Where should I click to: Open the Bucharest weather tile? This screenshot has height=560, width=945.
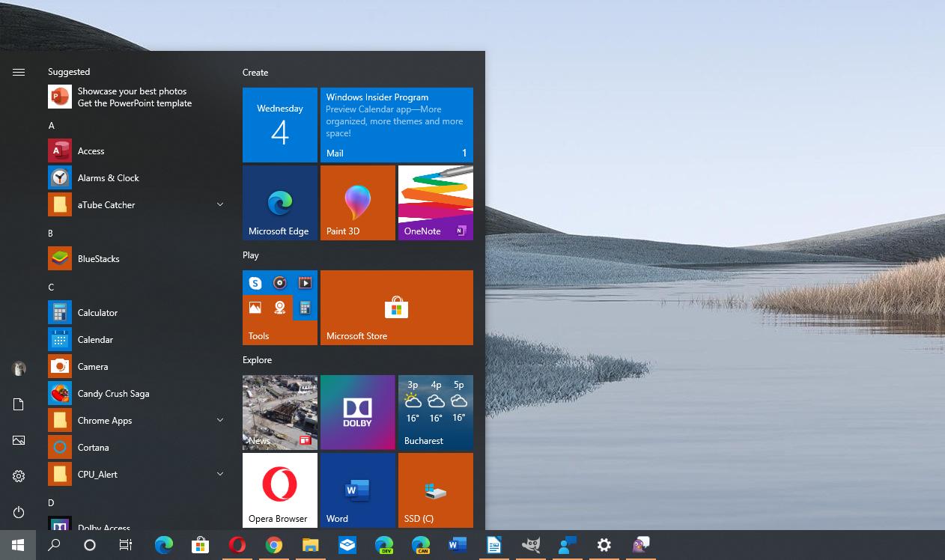click(436, 413)
